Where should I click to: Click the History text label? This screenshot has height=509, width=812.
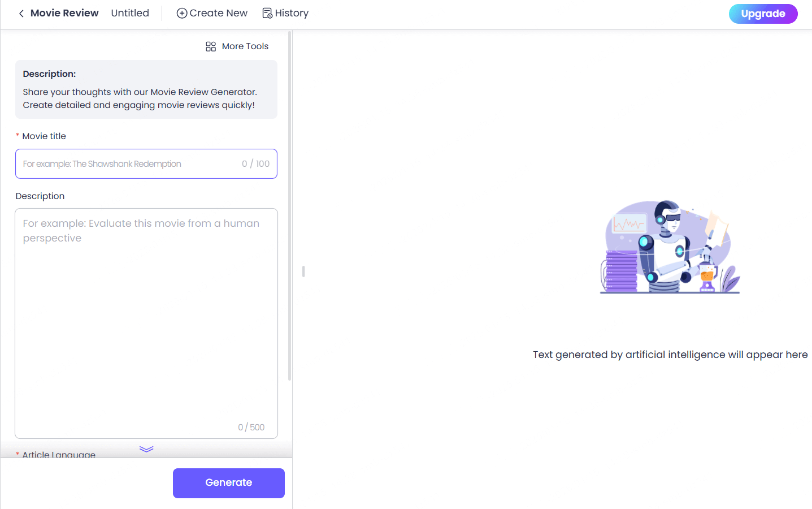click(x=292, y=13)
